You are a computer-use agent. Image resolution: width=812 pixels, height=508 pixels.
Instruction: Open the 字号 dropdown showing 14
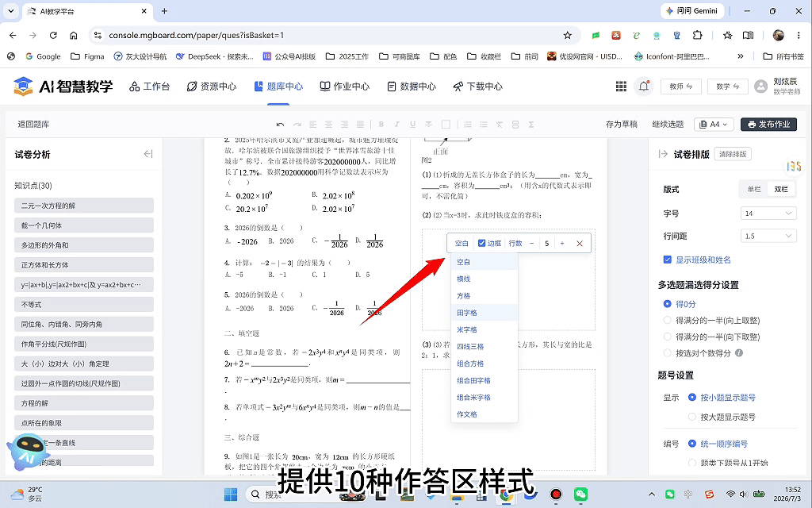pos(768,214)
